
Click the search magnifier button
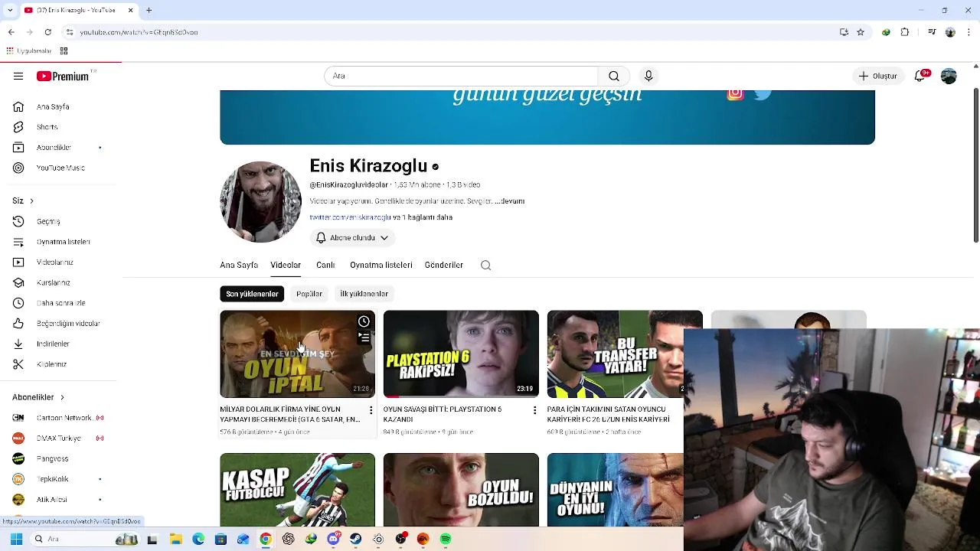point(614,76)
